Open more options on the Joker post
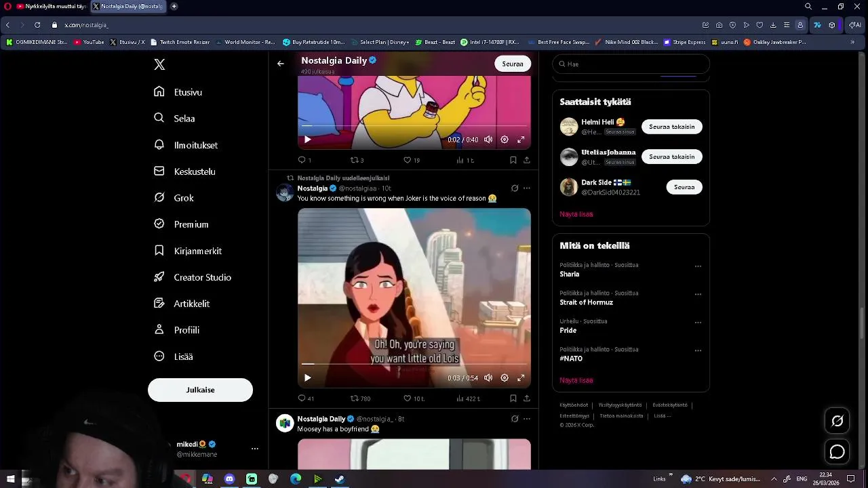868x488 pixels. coord(527,188)
